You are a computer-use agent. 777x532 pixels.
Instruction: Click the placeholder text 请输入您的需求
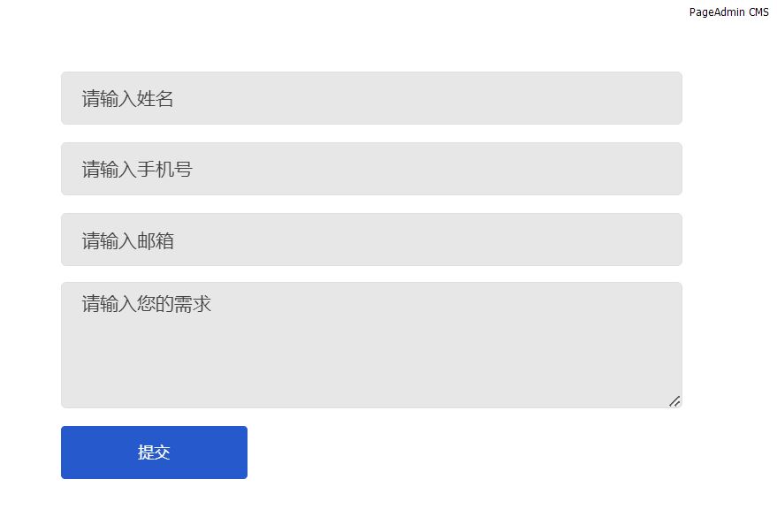(147, 305)
